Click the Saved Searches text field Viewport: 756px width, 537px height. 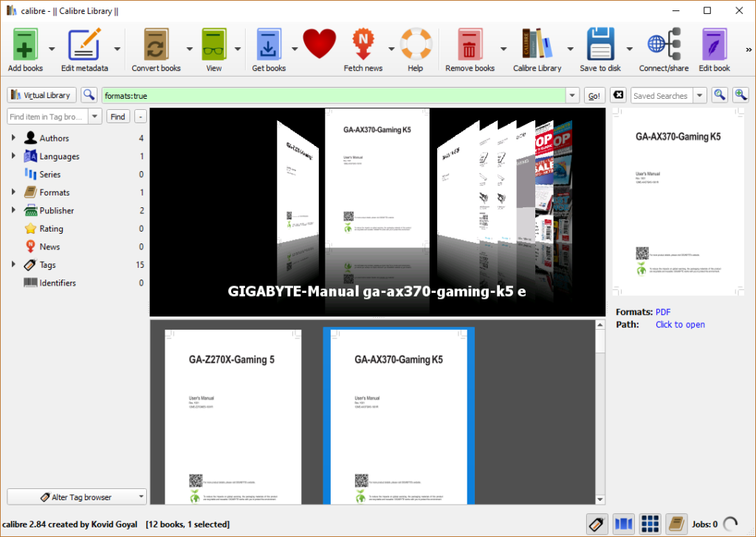coord(662,95)
